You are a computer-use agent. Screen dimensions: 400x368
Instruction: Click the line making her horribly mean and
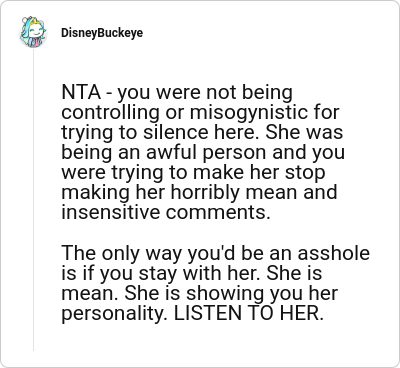(x=199, y=193)
